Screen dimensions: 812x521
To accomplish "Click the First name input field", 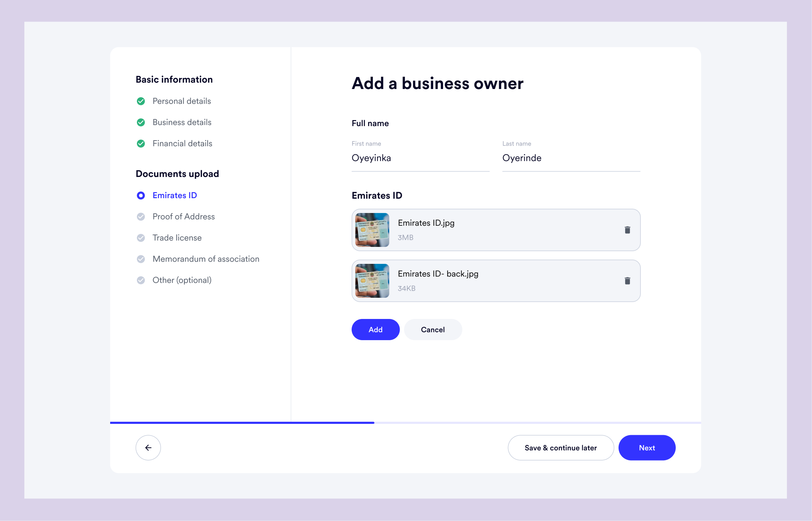I will coord(420,158).
